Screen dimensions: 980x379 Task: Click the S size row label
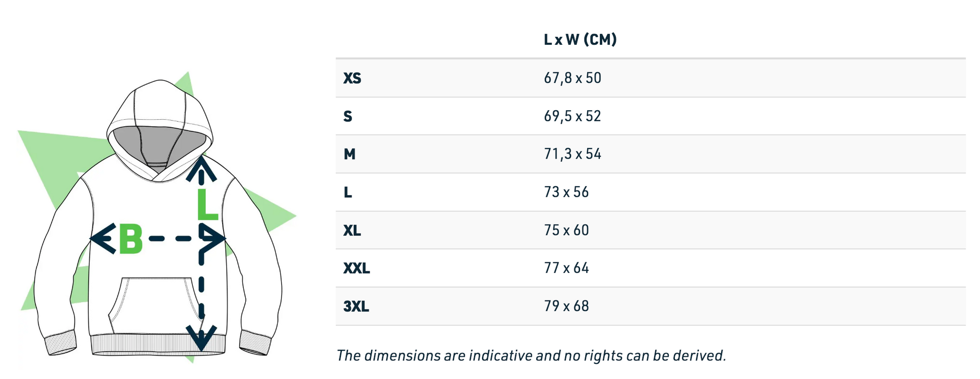pos(348,116)
